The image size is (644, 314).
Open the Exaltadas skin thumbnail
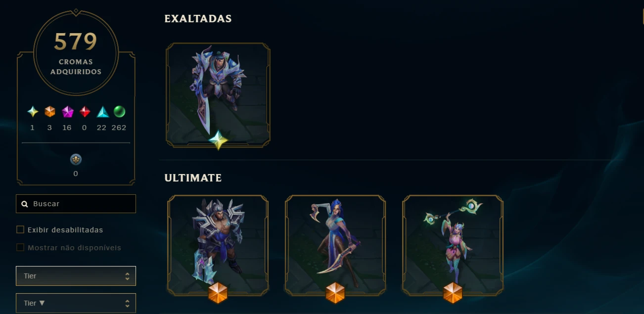click(x=218, y=95)
